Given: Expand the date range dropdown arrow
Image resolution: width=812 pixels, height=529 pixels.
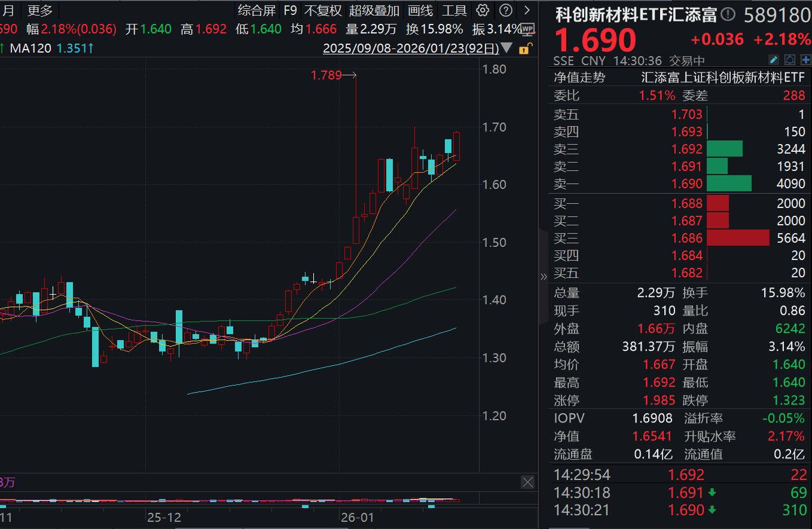Looking at the screenshot, I should tap(506, 49).
